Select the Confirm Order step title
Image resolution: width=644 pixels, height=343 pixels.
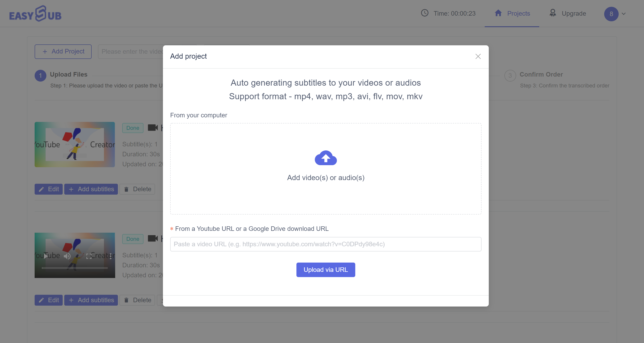[x=541, y=74]
